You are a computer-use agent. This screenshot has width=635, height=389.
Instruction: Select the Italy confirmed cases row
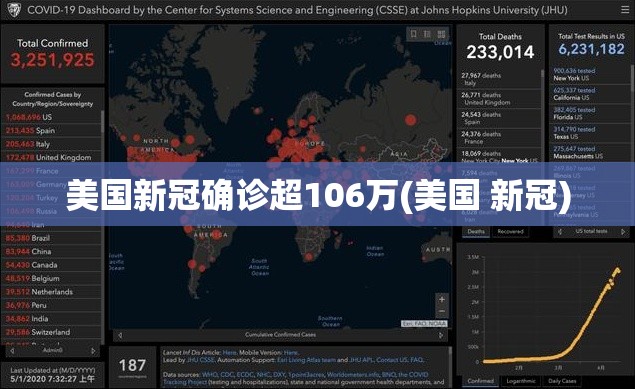[x=52, y=144]
